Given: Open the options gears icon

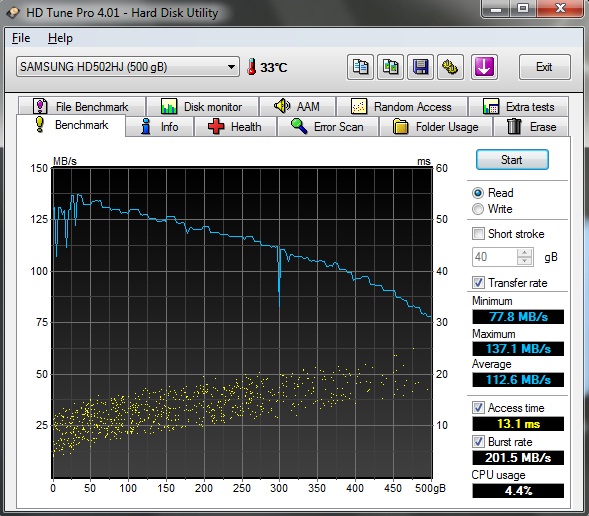Looking at the screenshot, I should pyautogui.click(x=450, y=67).
